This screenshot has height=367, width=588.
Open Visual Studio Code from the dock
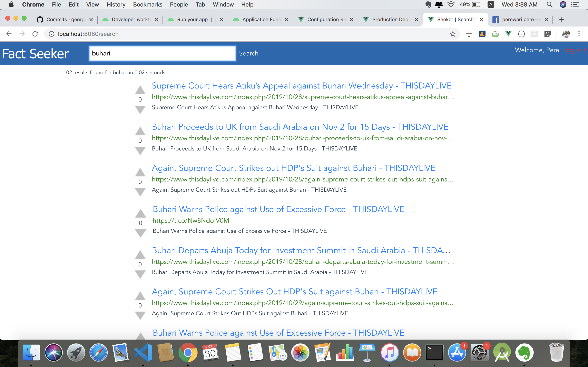[x=143, y=352]
